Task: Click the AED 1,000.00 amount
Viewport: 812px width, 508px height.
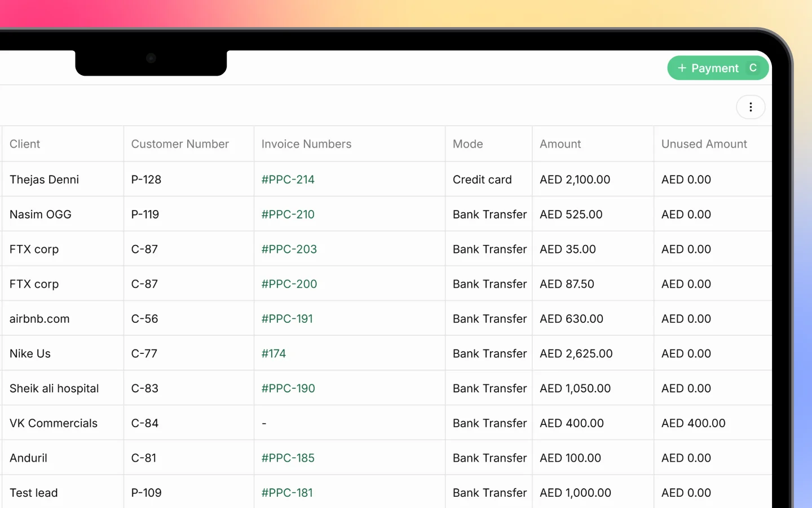Action: pos(575,493)
